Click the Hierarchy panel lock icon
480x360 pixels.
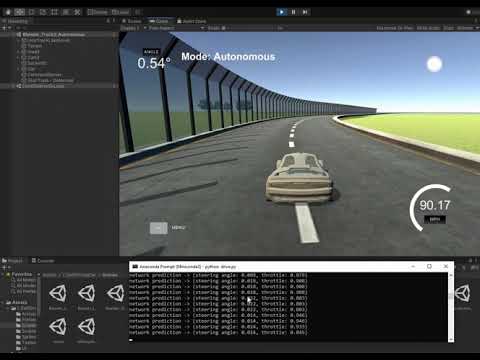tap(108, 21)
